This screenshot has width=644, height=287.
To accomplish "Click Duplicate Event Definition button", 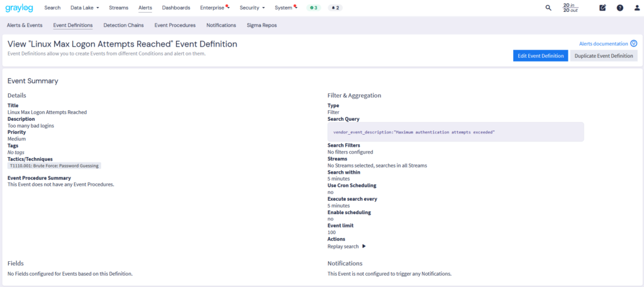I will pos(604,56).
